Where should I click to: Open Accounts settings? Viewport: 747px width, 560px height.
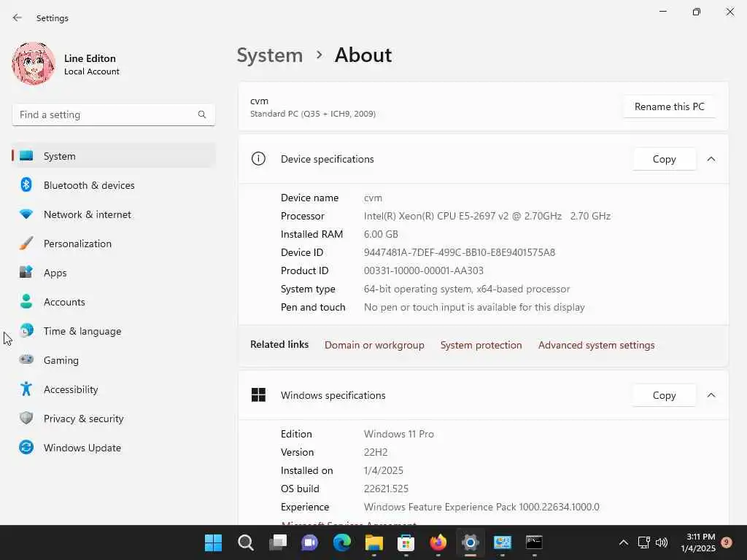pyautogui.click(x=113, y=302)
